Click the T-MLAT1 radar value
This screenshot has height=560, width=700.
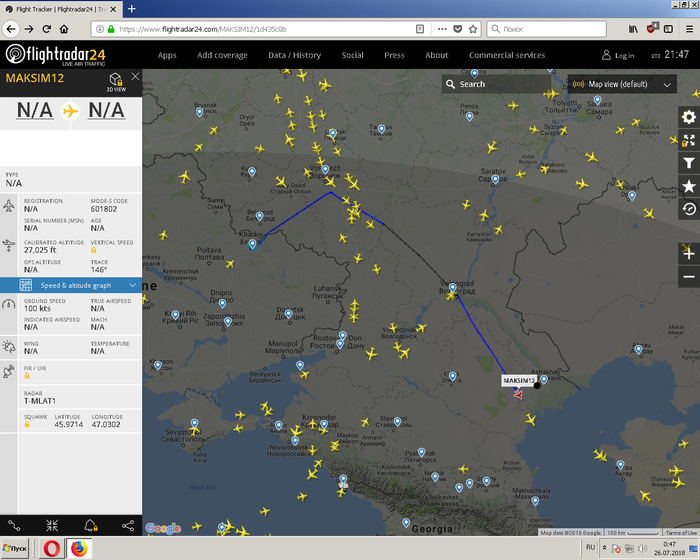coord(40,401)
